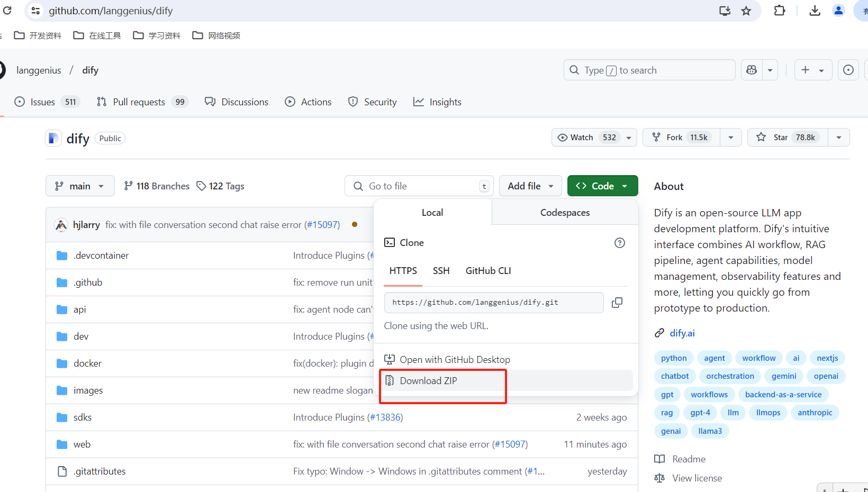View site information icon in address bar

[35, 11]
